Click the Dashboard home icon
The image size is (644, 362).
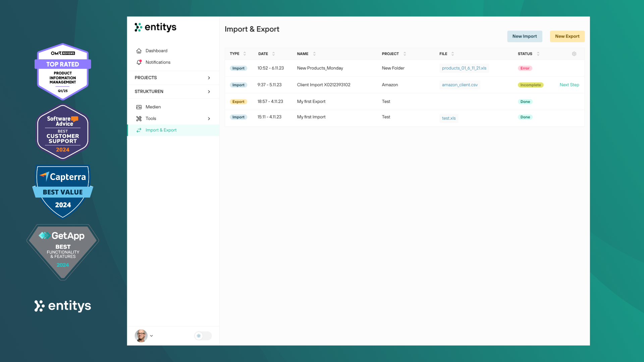point(139,51)
